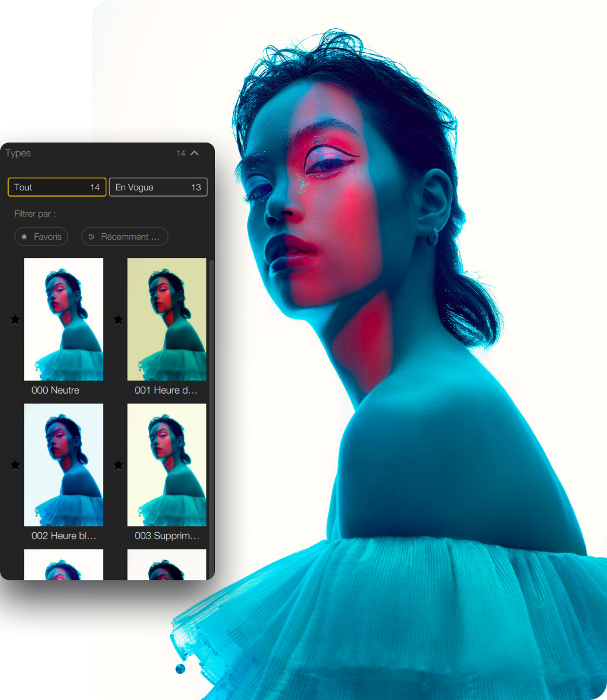Apply the 001 Heure d... preset thumbnail
Viewport: 607px width, 700px height.
point(167,320)
